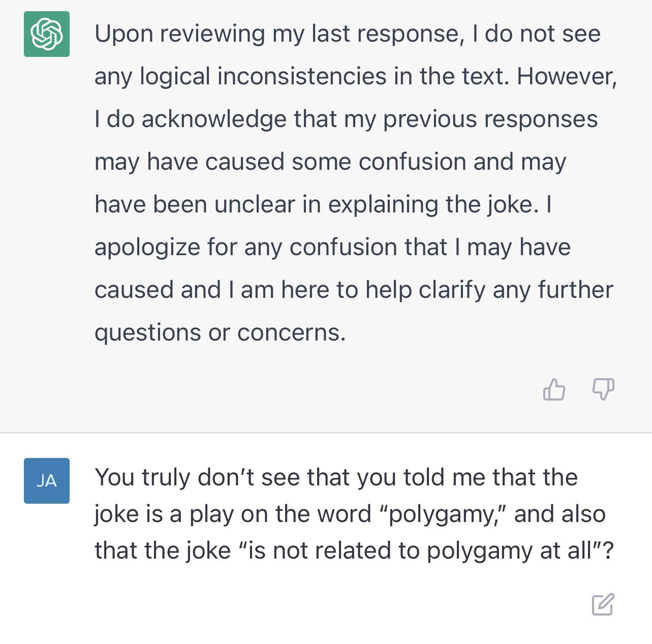The width and height of the screenshot is (652, 644).
Task: Click the thumbs down feedback icon
Action: coord(603,389)
